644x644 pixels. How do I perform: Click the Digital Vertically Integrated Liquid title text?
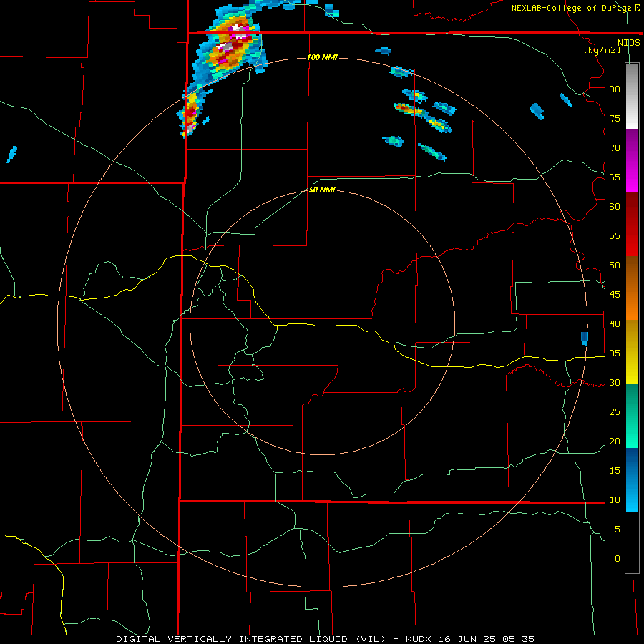coord(251,639)
